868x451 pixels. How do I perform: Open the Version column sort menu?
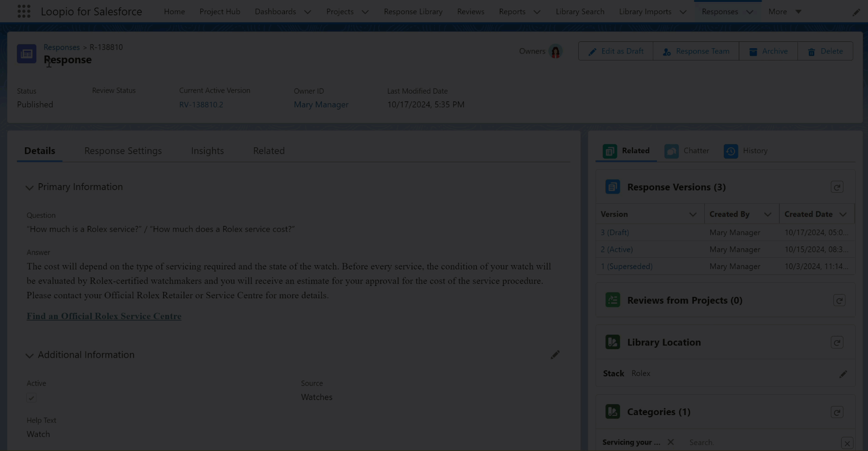tap(692, 215)
